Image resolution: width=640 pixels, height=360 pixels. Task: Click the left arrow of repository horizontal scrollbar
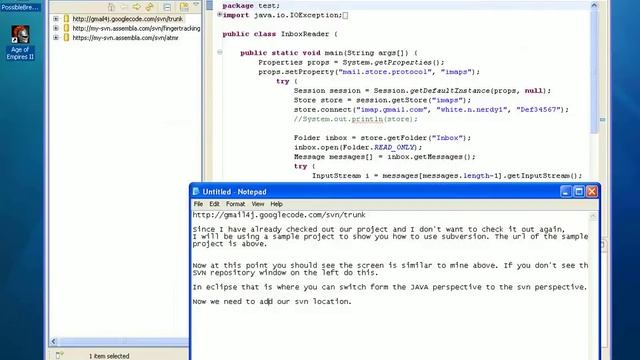click(53, 341)
